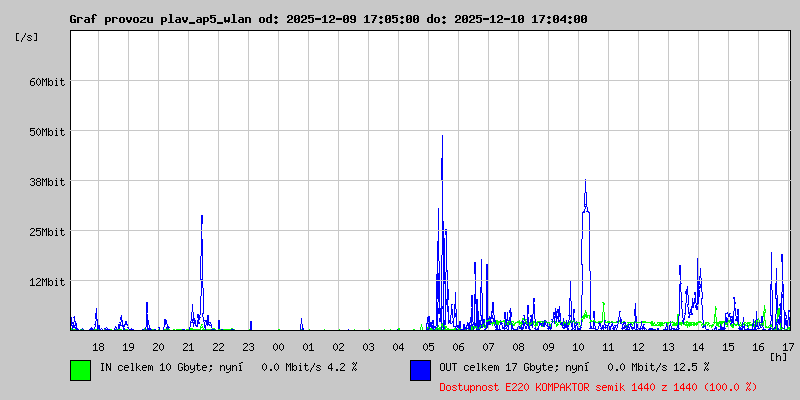Select the 60Mbit y-axis label

click(x=46, y=82)
